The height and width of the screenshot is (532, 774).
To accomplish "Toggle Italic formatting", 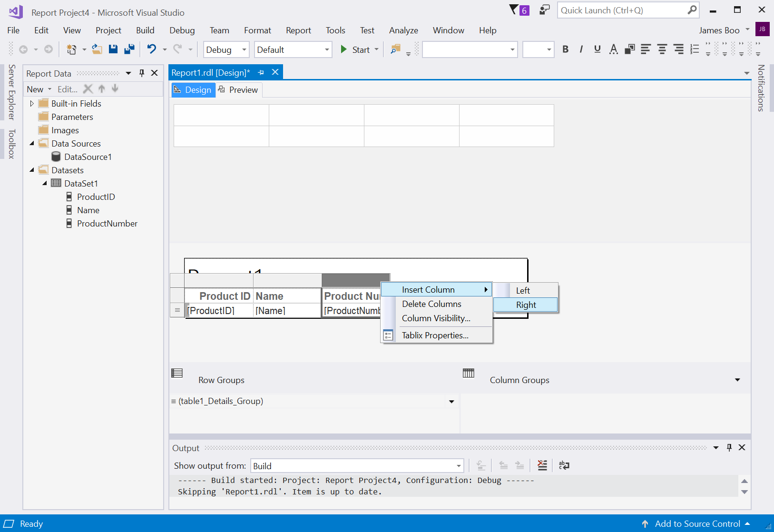I will tap(581, 49).
